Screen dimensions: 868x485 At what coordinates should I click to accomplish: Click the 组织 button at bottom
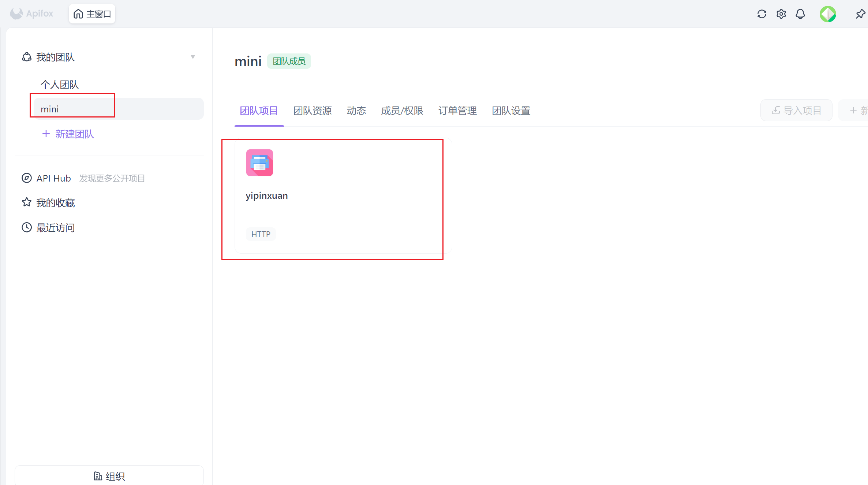coord(109,476)
